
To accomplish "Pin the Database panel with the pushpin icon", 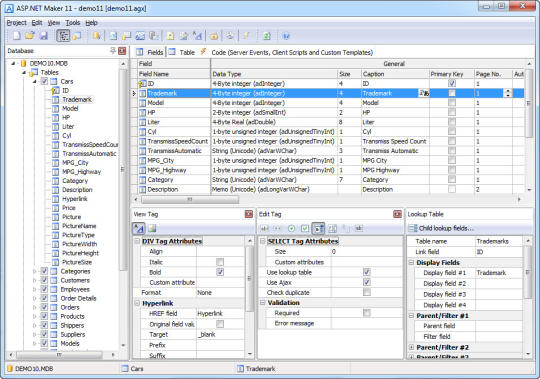I will coord(113,51).
